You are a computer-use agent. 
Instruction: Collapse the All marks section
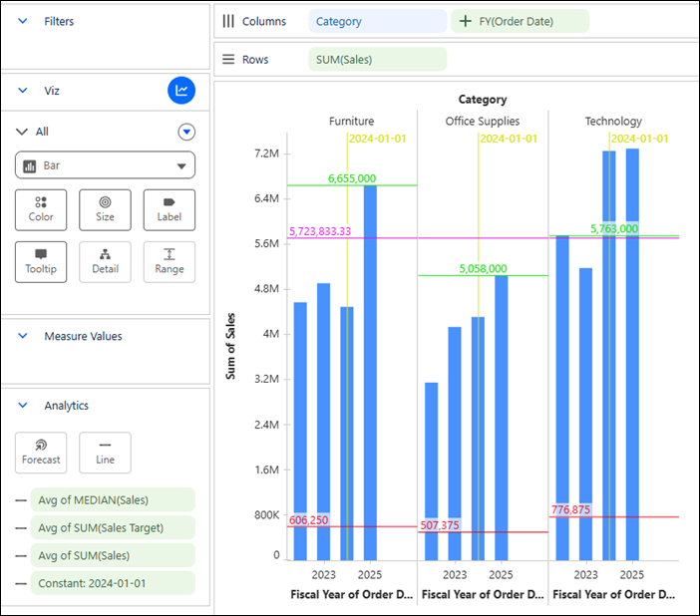[21, 132]
